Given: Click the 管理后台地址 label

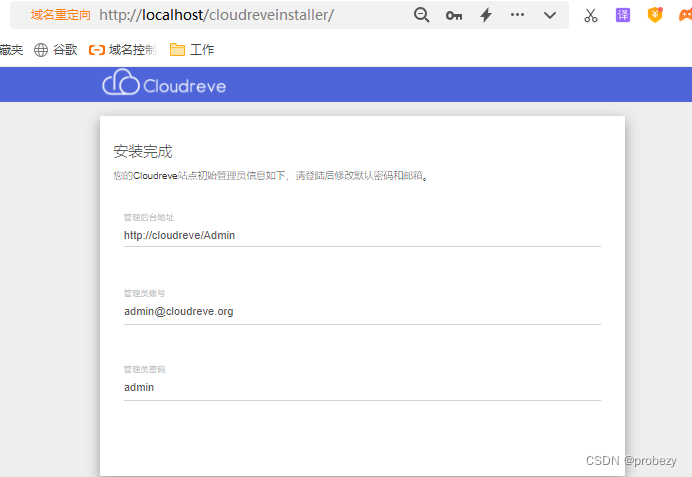Looking at the screenshot, I should pos(149,217).
